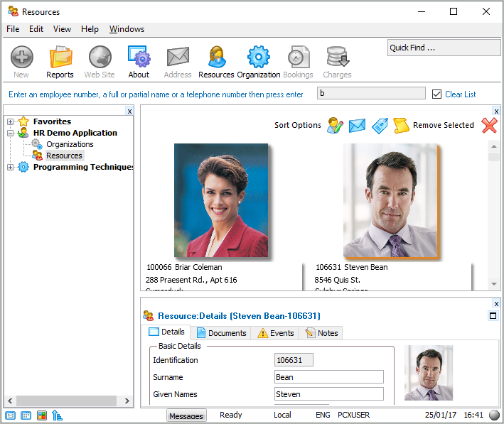The width and height of the screenshot is (504, 424).
Task: Click the Remove Selected text
Action: coord(444,125)
